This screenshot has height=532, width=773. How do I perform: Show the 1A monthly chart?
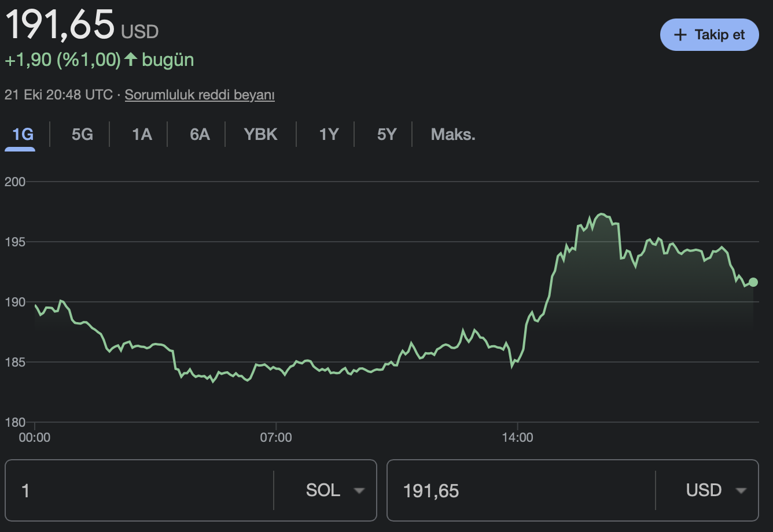[142, 135]
